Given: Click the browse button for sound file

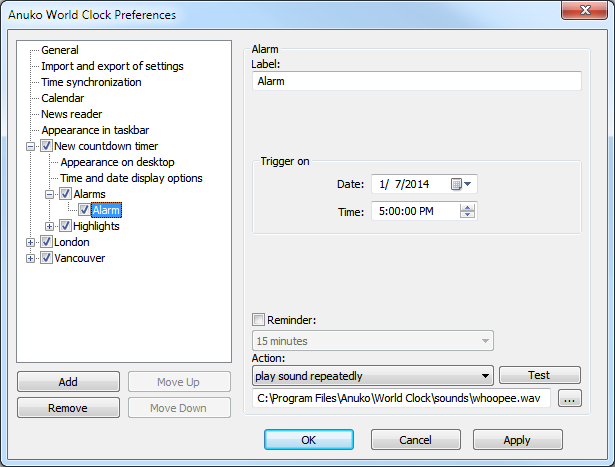Looking at the screenshot, I should (x=570, y=399).
